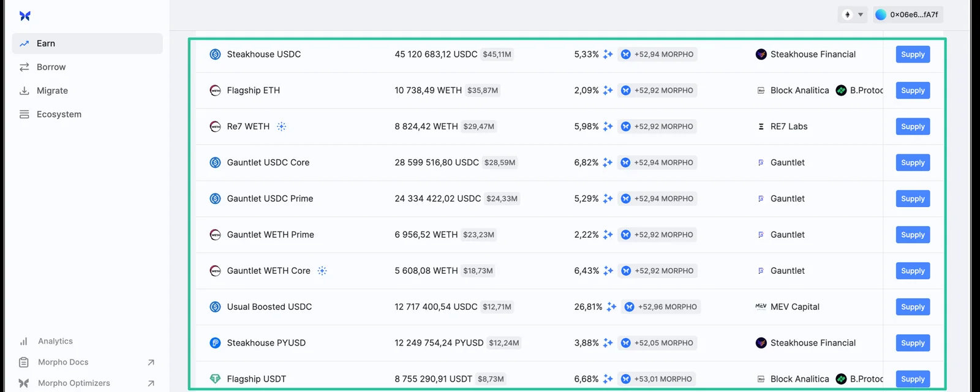Click the $35,87M value tag
980x392 pixels.
[x=483, y=91]
